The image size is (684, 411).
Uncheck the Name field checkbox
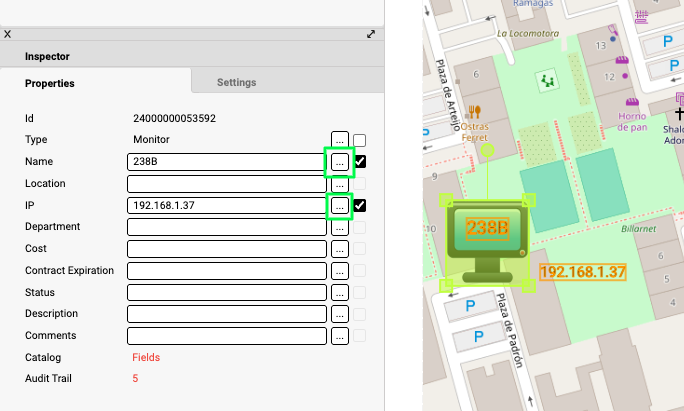click(x=360, y=162)
